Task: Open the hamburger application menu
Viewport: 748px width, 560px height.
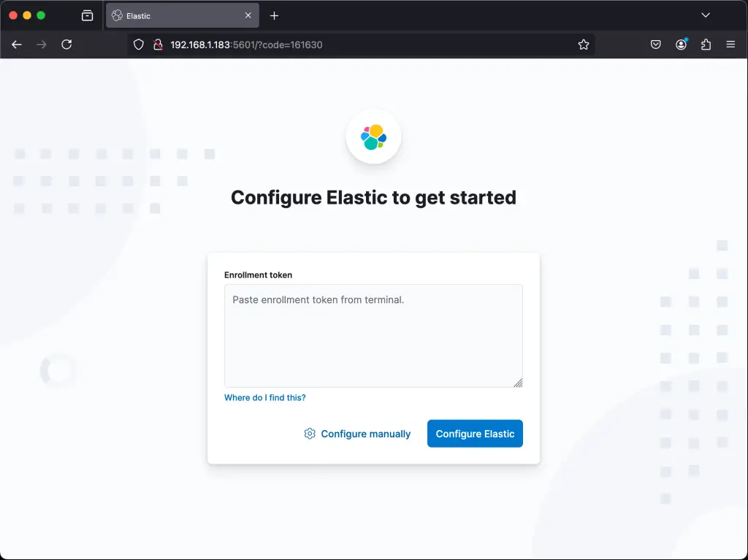Action: pos(730,44)
